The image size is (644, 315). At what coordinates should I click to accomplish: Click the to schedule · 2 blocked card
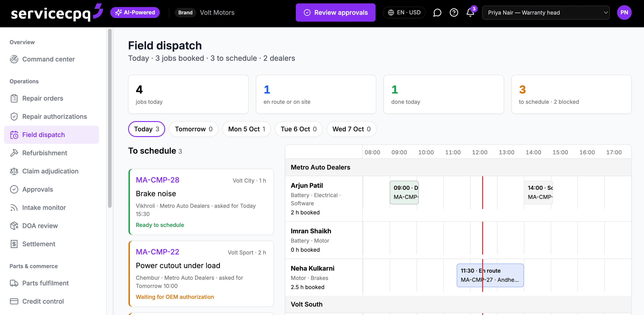[571, 94]
